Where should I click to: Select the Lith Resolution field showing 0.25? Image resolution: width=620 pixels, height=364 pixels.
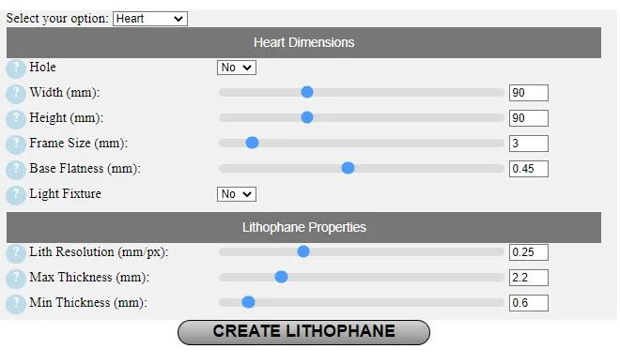[529, 252]
